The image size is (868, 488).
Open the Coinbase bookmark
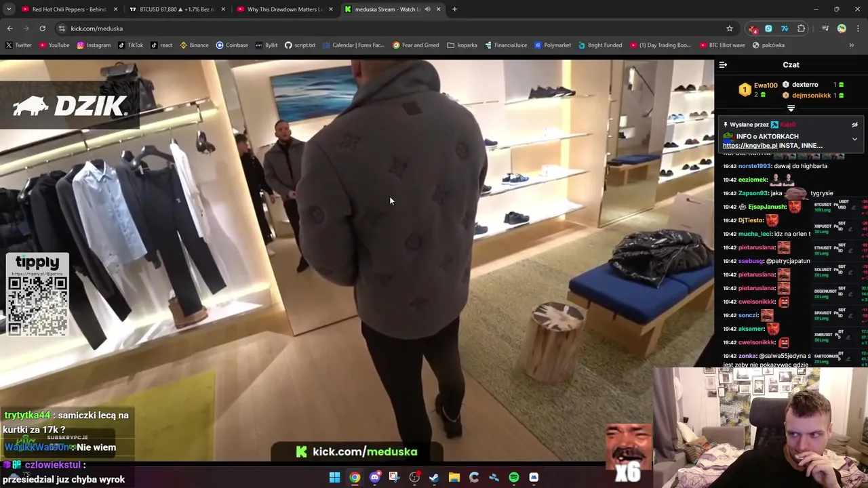[x=232, y=45]
